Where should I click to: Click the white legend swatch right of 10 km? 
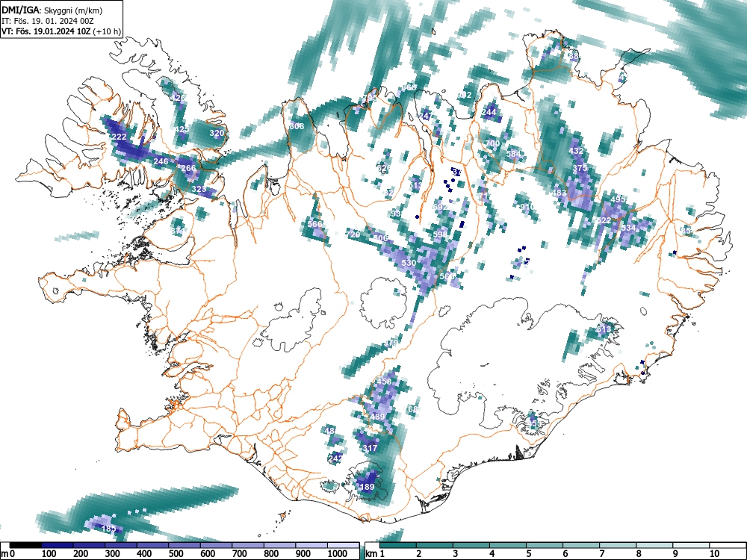pos(727,545)
